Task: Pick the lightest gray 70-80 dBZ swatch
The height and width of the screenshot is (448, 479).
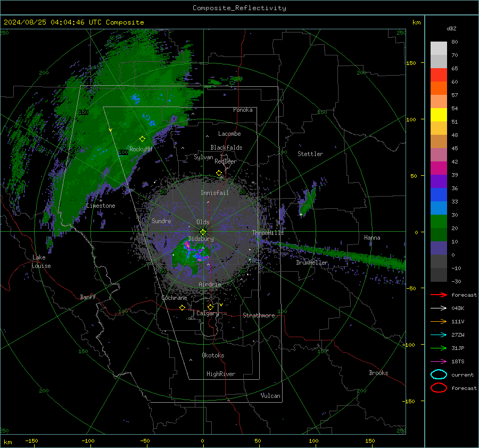Action: (x=439, y=48)
